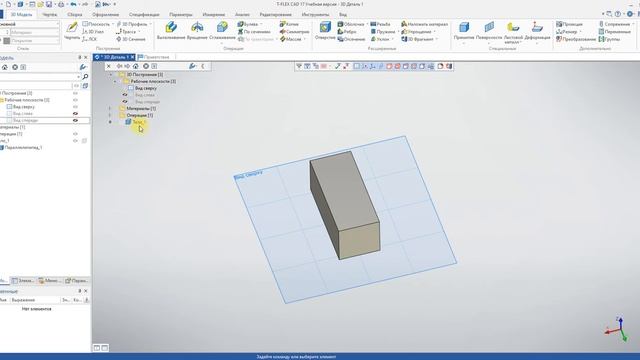Viewport: 640px width, 360px height.
Task: Open the Материал combo box
Action: [x=35, y=32]
